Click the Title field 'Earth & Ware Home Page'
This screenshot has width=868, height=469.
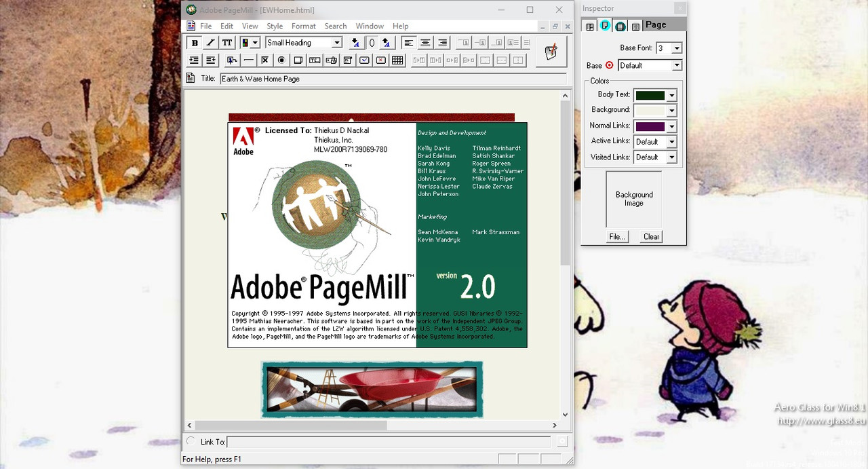(393, 79)
